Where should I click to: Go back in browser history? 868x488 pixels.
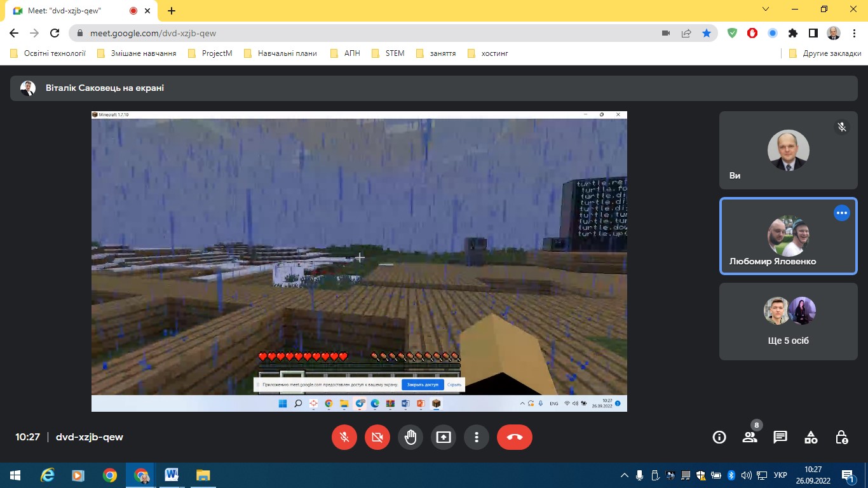(x=14, y=33)
